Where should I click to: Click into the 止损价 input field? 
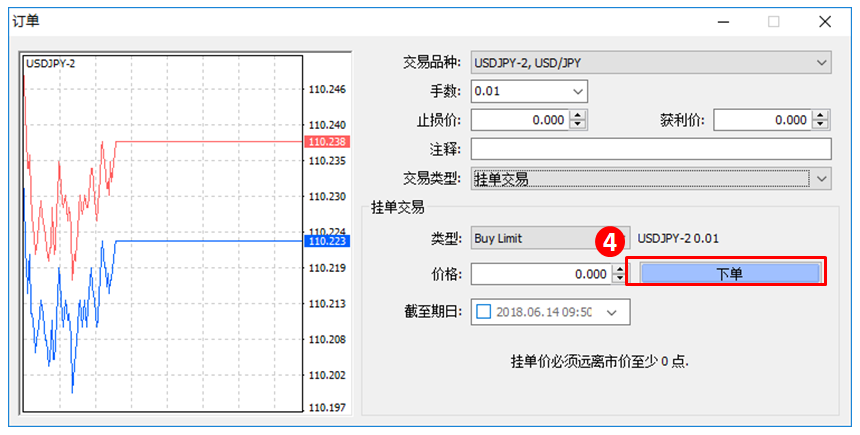click(520, 120)
